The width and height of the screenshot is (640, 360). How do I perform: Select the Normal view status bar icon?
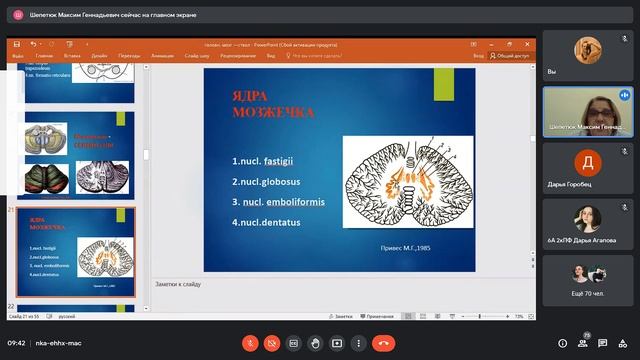[408, 316]
